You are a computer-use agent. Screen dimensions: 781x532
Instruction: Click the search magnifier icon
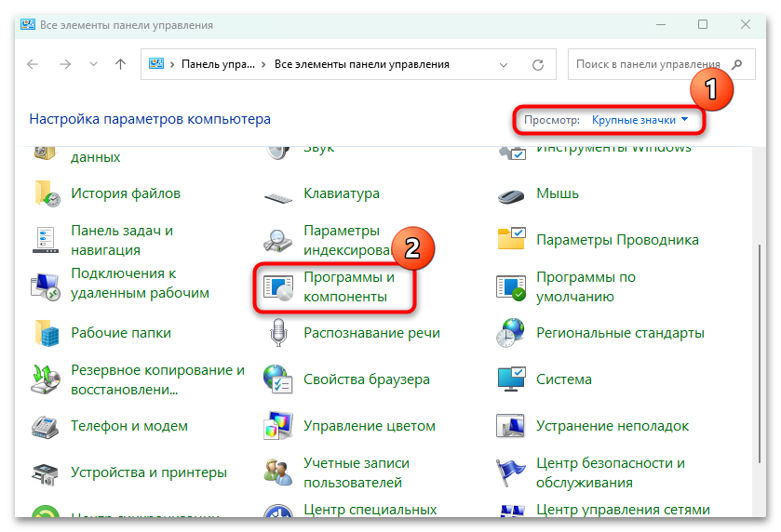tap(736, 64)
